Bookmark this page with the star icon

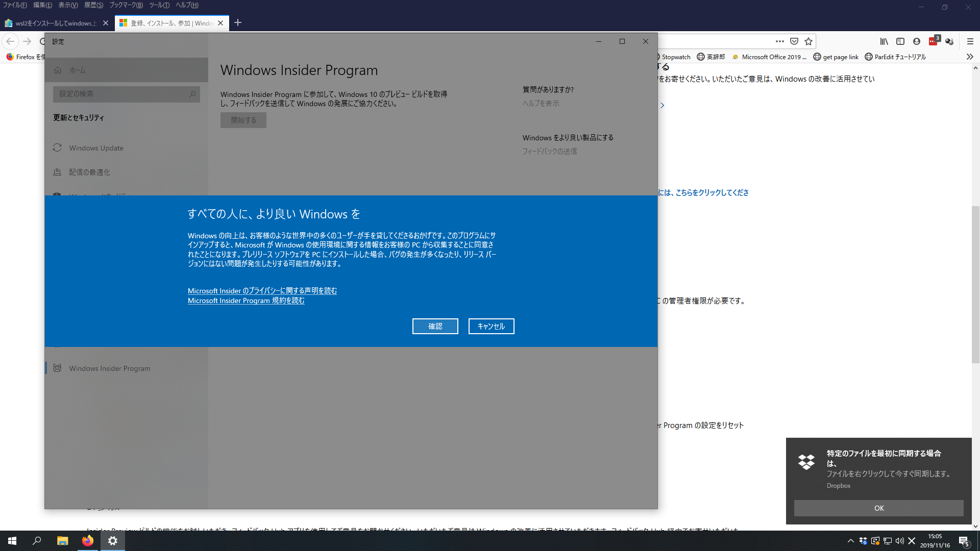point(808,41)
